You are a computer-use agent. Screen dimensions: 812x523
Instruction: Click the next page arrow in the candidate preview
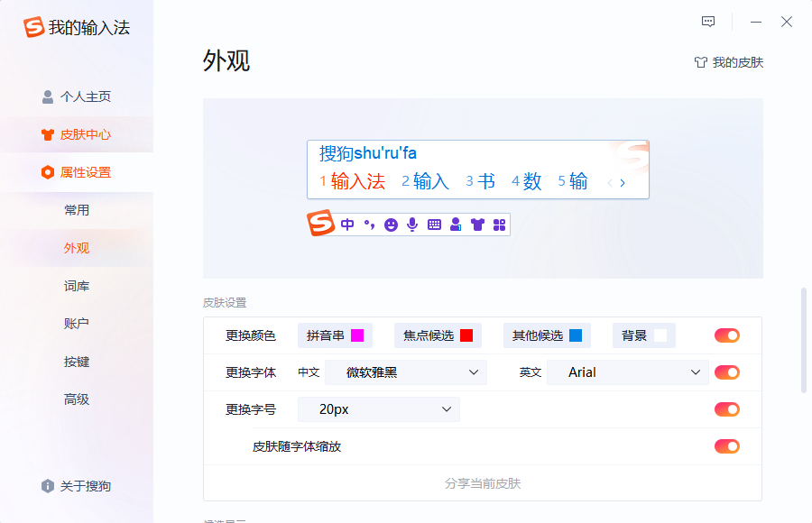point(623,183)
